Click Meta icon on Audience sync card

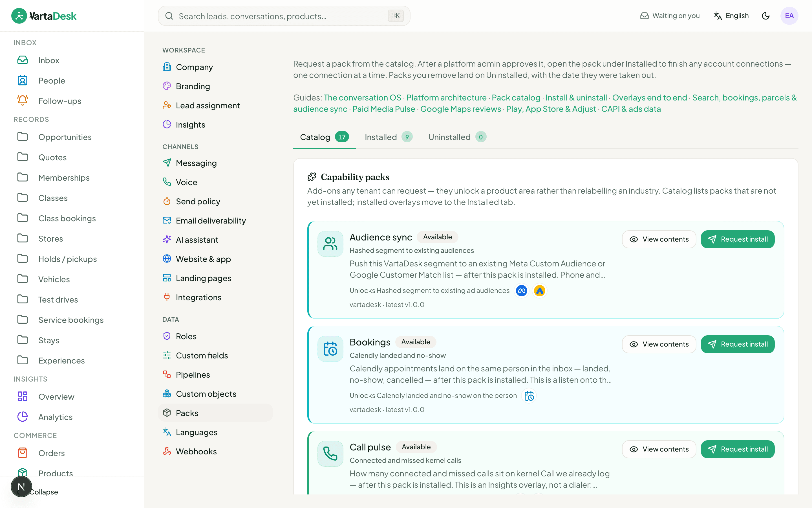(x=521, y=291)
